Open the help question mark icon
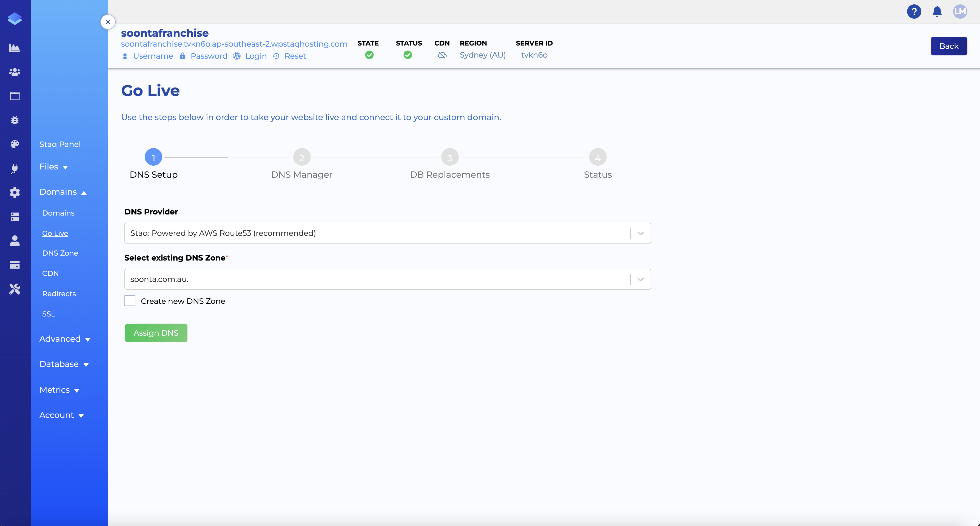The height and width of the screenshot is (526, 980). 914,12
